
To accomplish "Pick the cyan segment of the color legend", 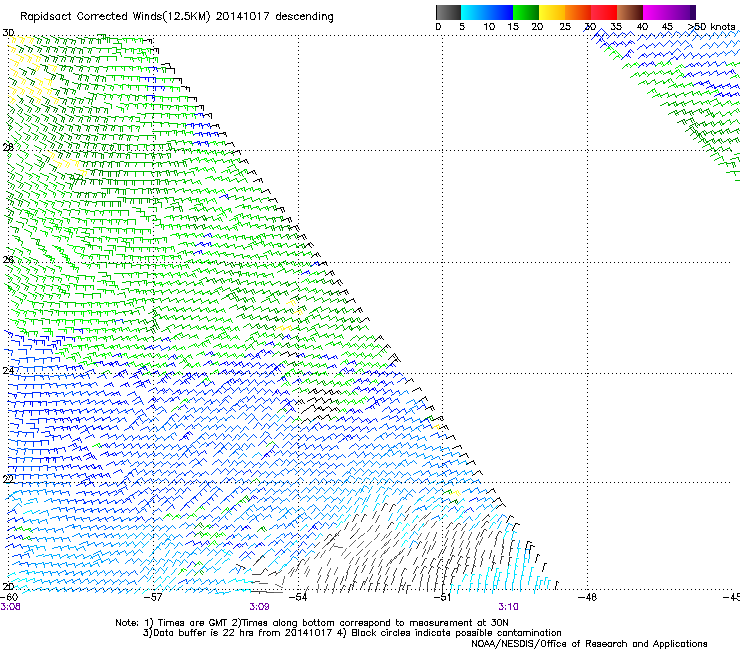I will coord(474,12).
